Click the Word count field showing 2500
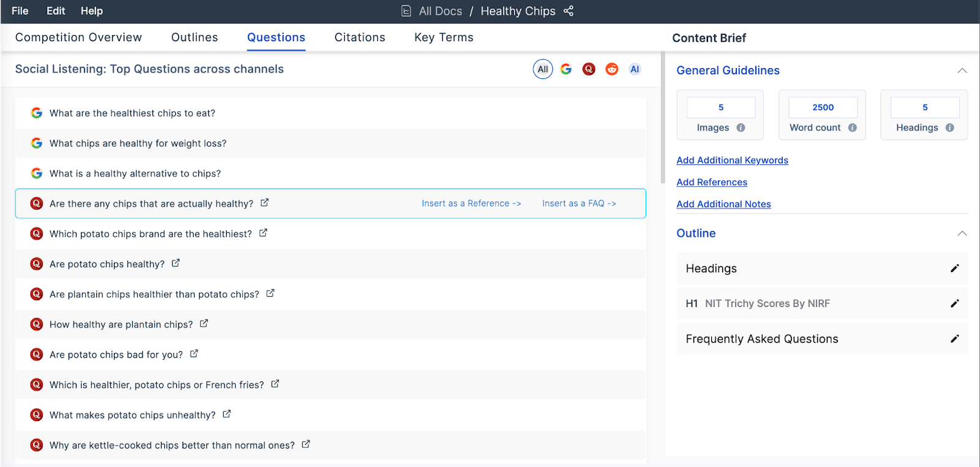The image size is (980, 467). click(x=823, y=107)
